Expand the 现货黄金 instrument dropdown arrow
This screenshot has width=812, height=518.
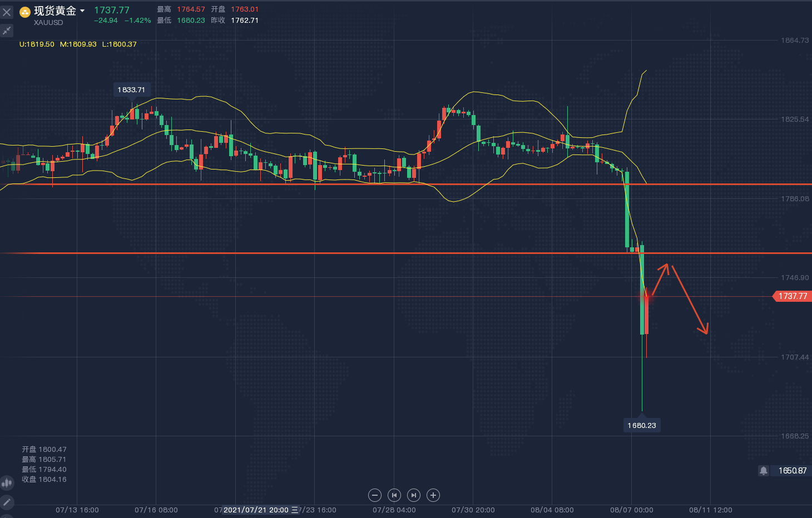coord(82,11)
